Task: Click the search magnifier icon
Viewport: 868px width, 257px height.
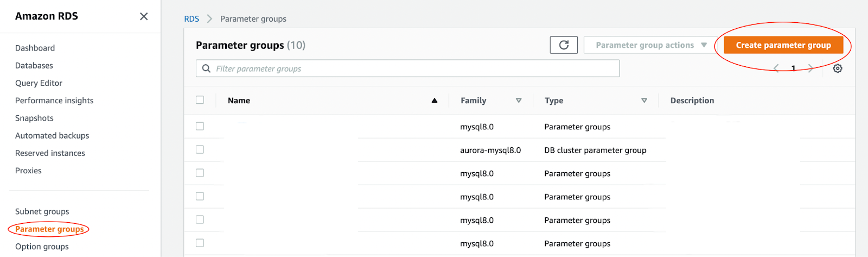Action: coord(206,68)
